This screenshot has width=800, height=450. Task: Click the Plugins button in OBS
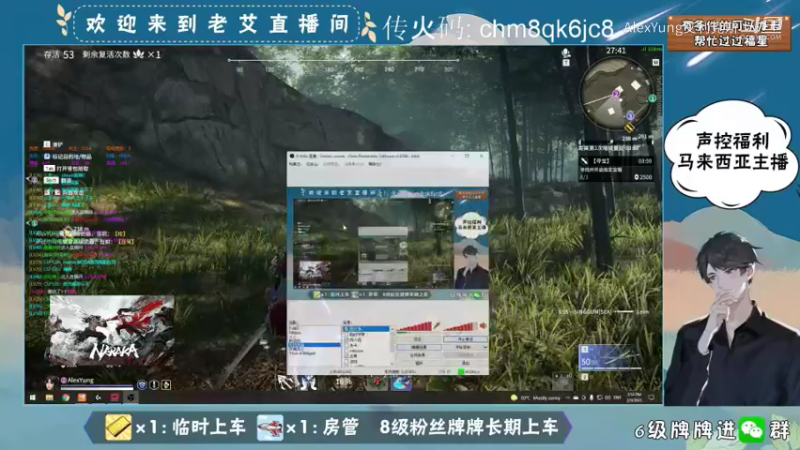point(418,363)
